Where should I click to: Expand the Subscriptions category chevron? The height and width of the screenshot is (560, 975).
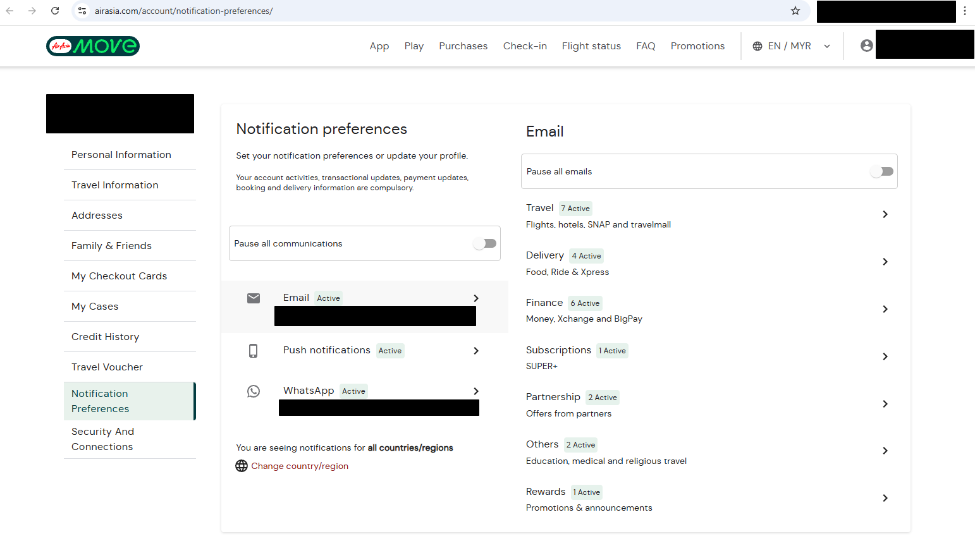point(885,356)
